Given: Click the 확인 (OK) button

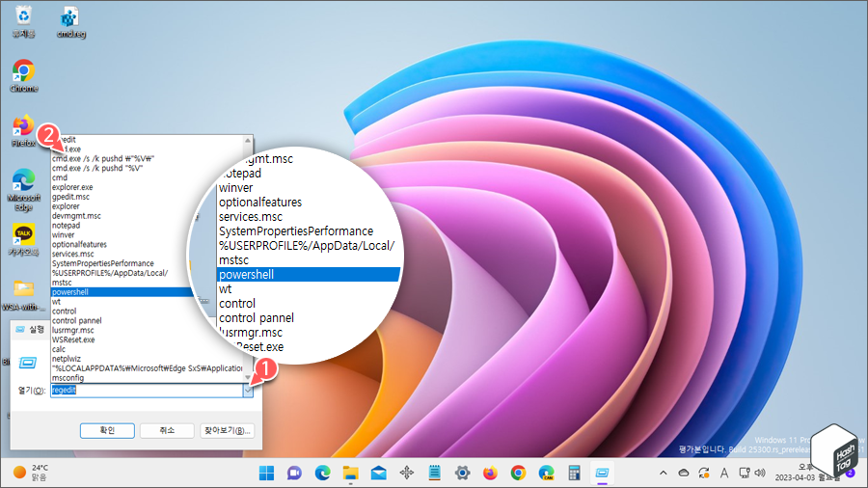Looking at the screenshot, I should click(107, 430).
